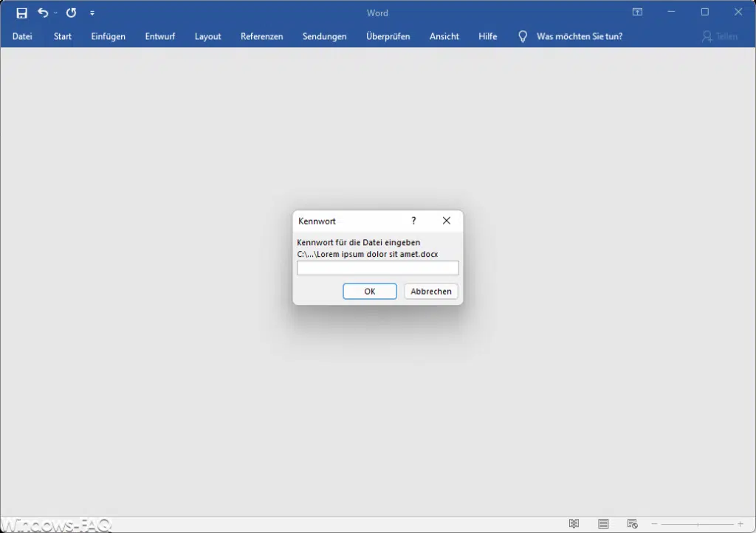
Task: Open the Datei menu tab
Action: pyautogui.click(x=22, y=36)
